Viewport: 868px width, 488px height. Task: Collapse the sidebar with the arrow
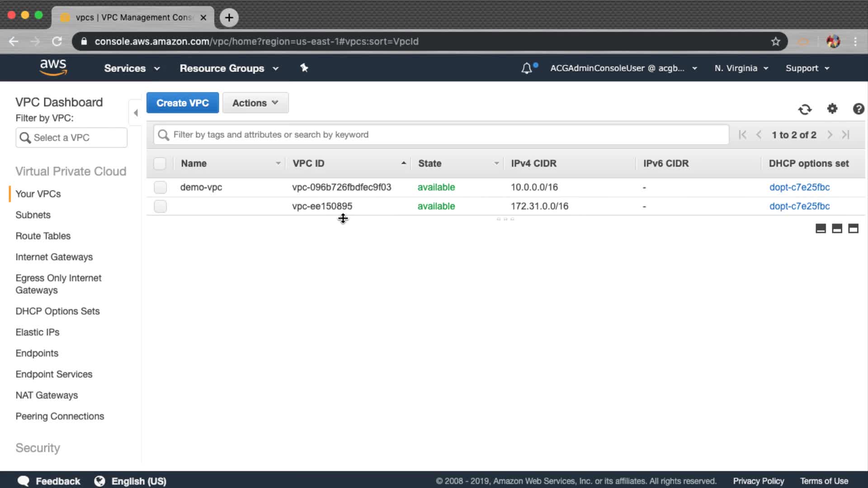[136, 113]
